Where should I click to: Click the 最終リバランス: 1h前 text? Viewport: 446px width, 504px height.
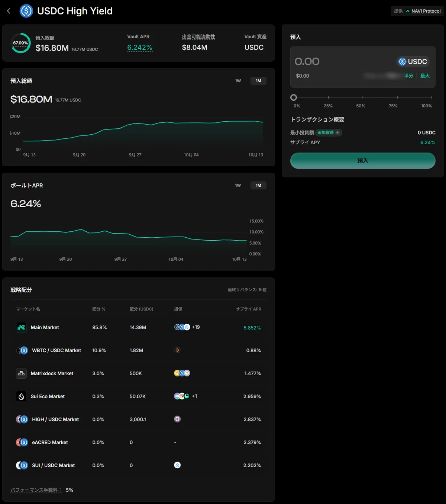click(x=247, y=290)
